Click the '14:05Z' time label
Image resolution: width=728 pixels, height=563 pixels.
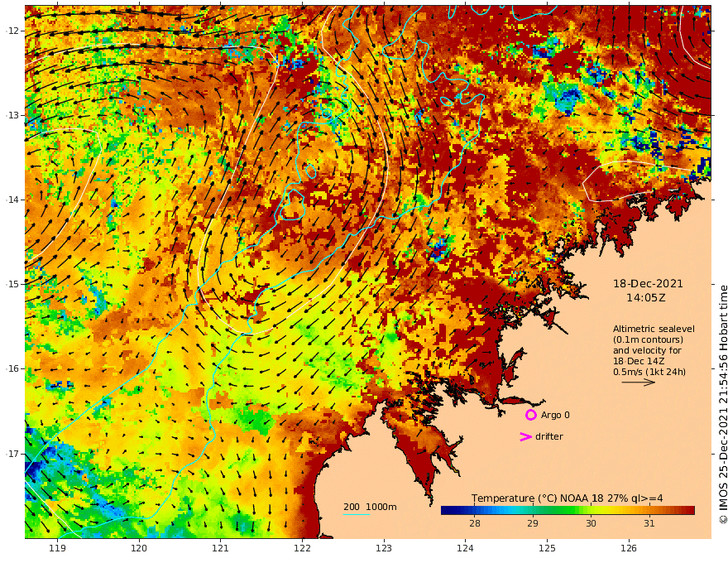pyautogui.click(x=646, y=298)
